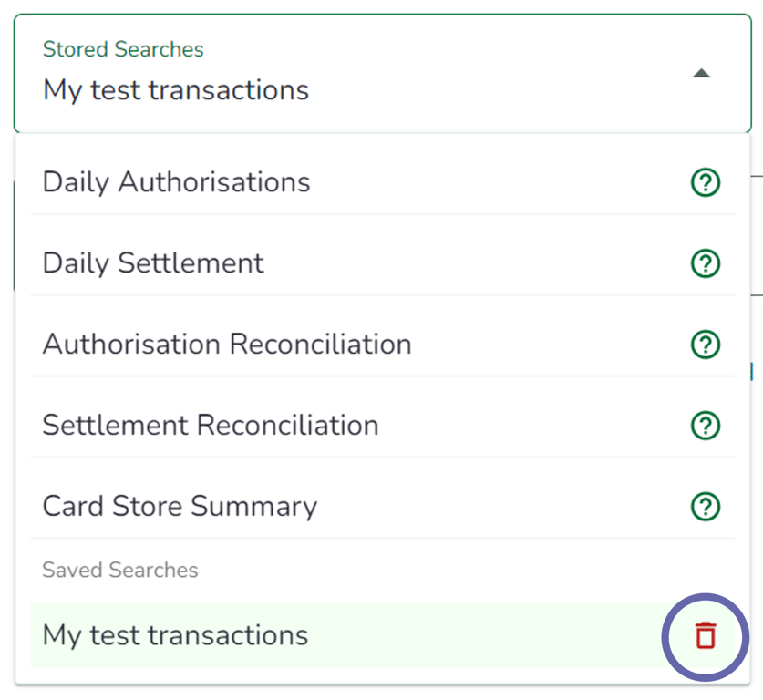
Task: Select Settlement Reconciliation option
Action: click(211, 426)
